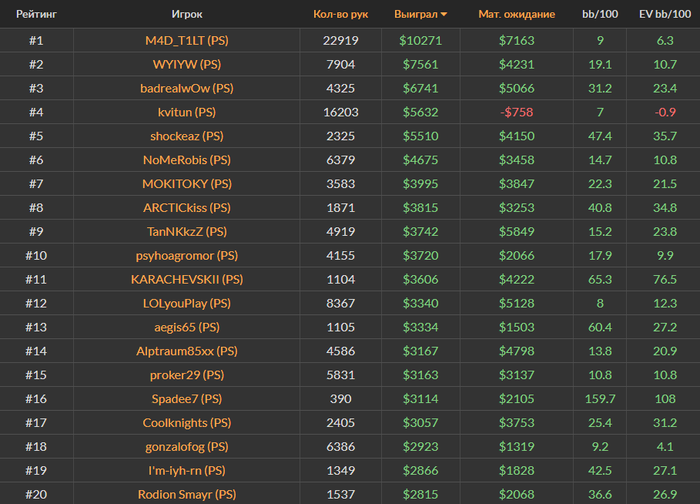Open kvitun (PS) player link
700x504 pixels.
click(x=187, y=112)
